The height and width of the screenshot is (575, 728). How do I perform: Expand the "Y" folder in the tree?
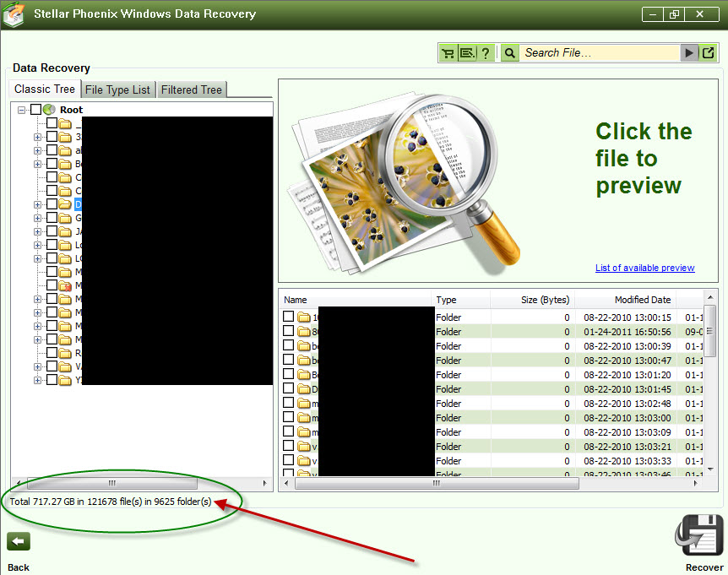tap(38, 380)
